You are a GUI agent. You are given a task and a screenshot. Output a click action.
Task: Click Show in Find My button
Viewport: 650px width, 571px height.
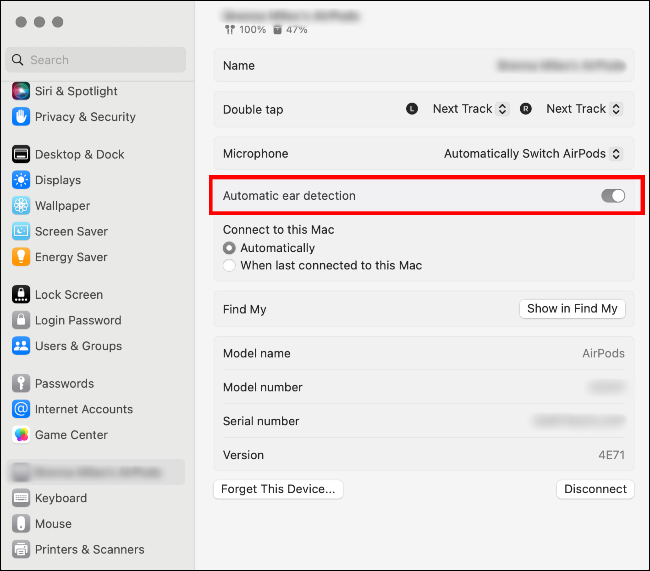tap(572, 309)
